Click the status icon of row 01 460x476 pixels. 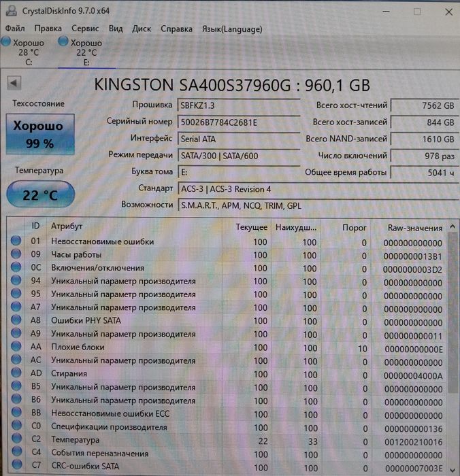[16, 241]
